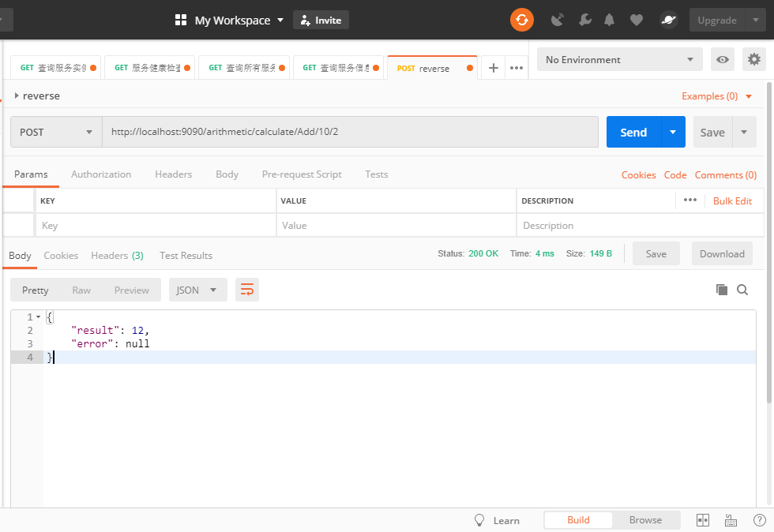Click the request URL field
The image size is (774, 532).
click(350, 132)
